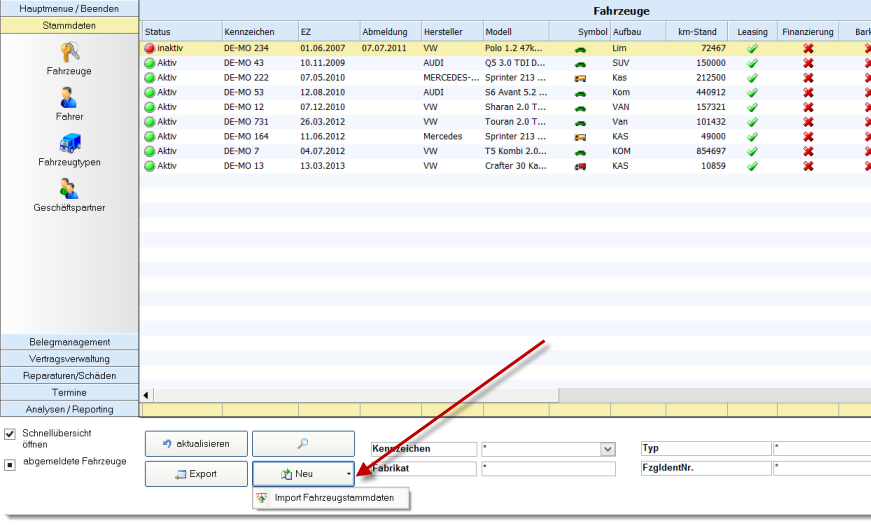
Task: Click car symbol icon in Q5 3.0 TDI row
Action: coord(580,64)
